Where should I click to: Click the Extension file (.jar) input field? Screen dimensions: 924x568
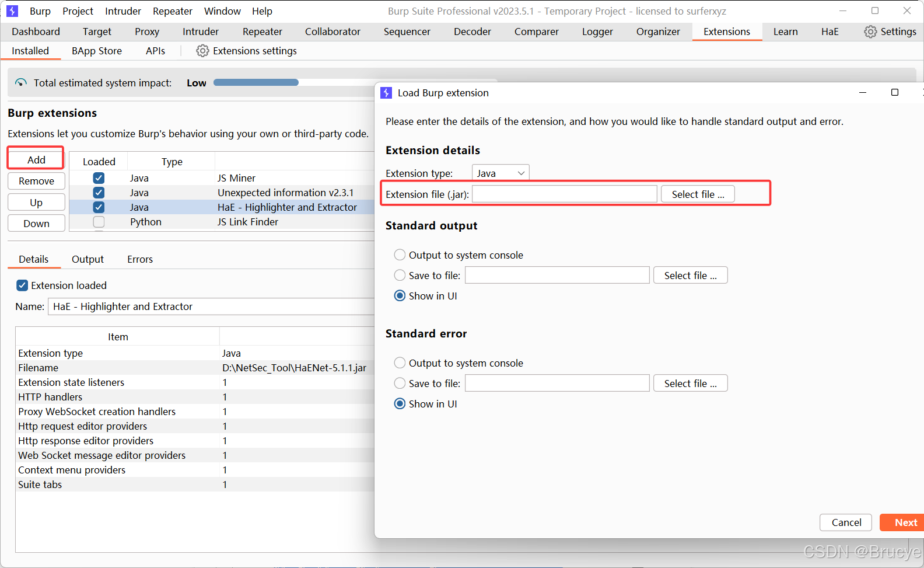(565, 194)
